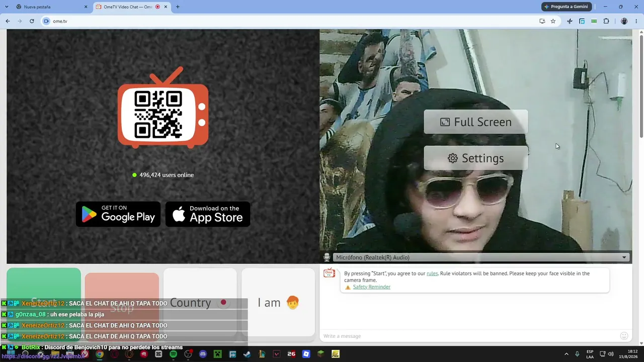644x362 pixels.
Task: Get it on Google Play badge
Action: tap(118, 214)
